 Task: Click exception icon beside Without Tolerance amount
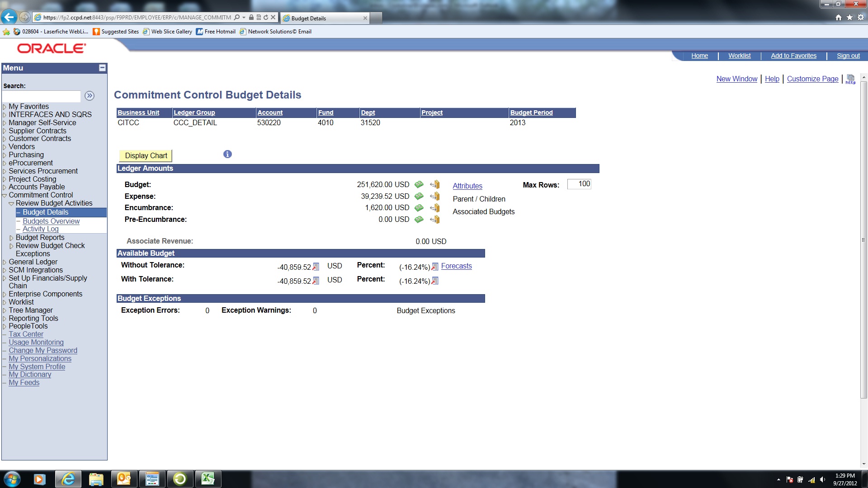(316, 267)
